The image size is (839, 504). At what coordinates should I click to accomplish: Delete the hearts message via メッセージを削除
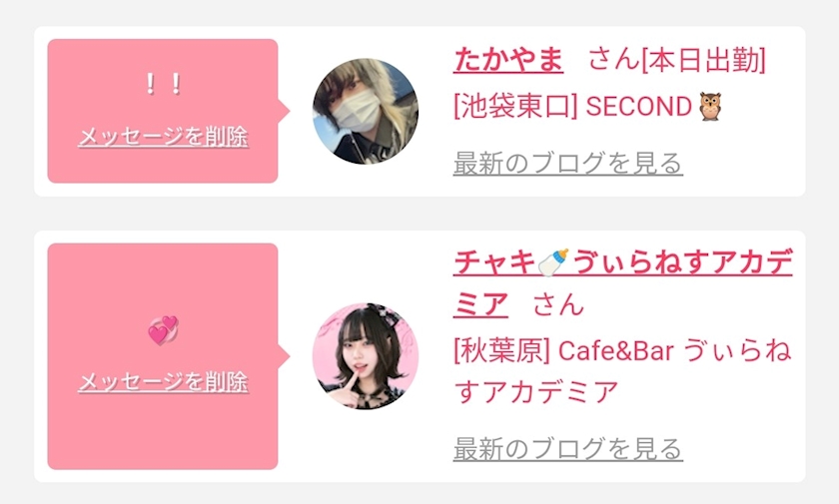163,382
